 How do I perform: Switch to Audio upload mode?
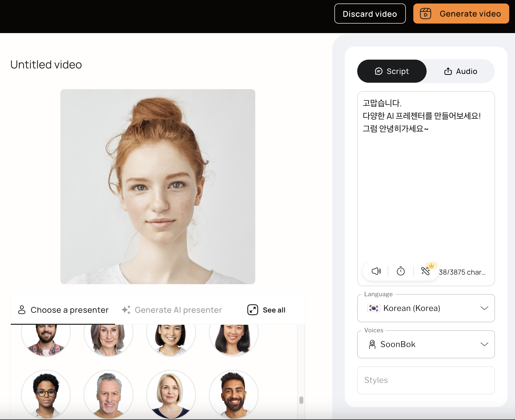[x=460, y=71]
